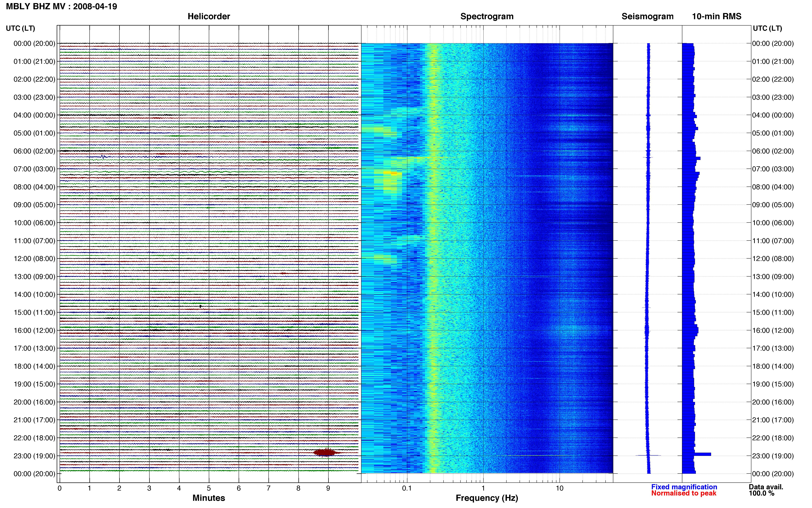Click left axis label '15:00 (11:00)'
The width and height of the screenshot is (812, 508).
(x=34, y=312)
